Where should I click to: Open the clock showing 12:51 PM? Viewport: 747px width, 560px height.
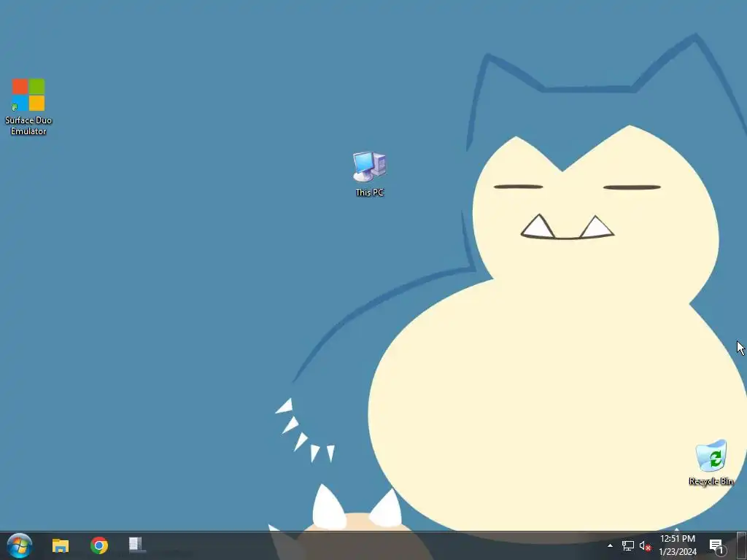tap(678, 545)
